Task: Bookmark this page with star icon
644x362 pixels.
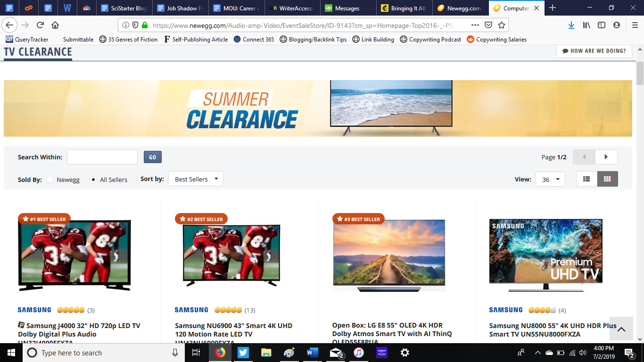Action: point(502,25)
